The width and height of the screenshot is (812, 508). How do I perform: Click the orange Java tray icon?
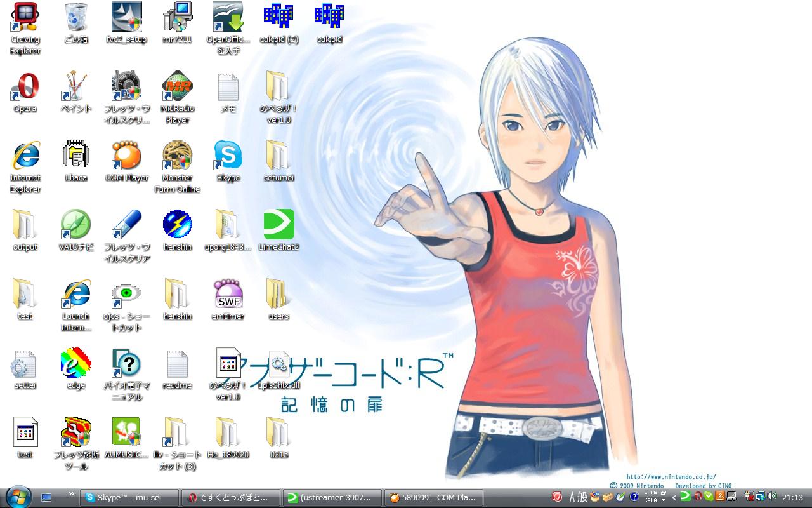tap(720, 497)
